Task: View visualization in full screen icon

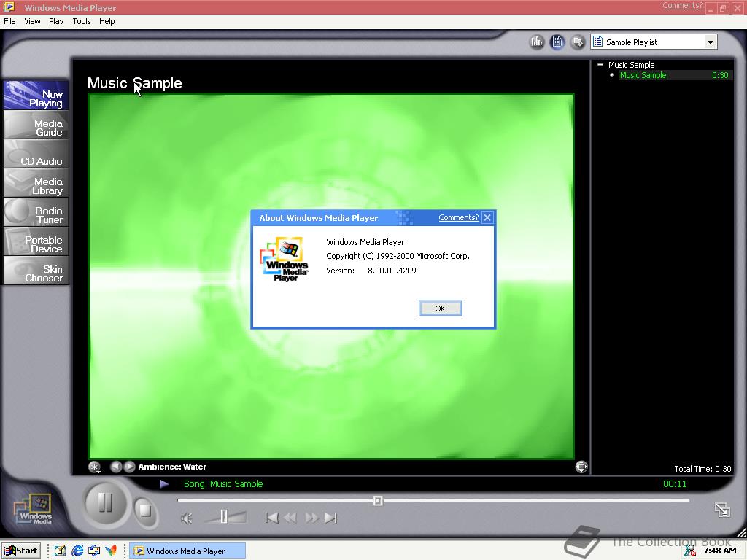Action: coord(581,467)
